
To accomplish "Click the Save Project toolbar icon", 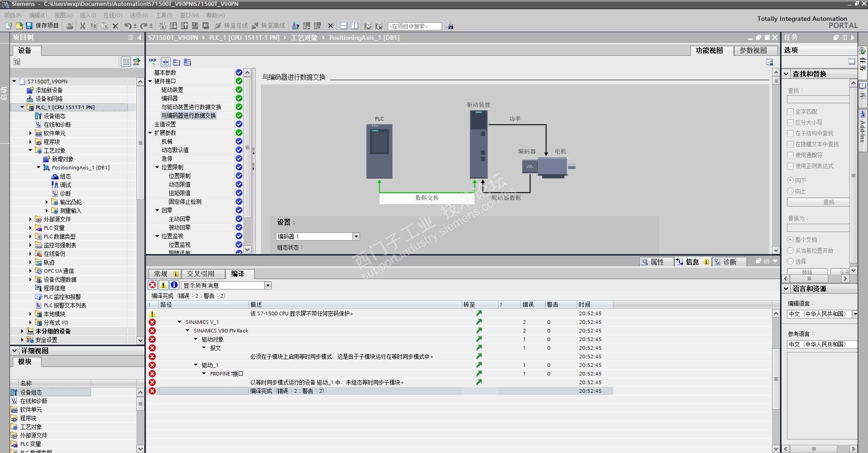I will tap(29, 26).
